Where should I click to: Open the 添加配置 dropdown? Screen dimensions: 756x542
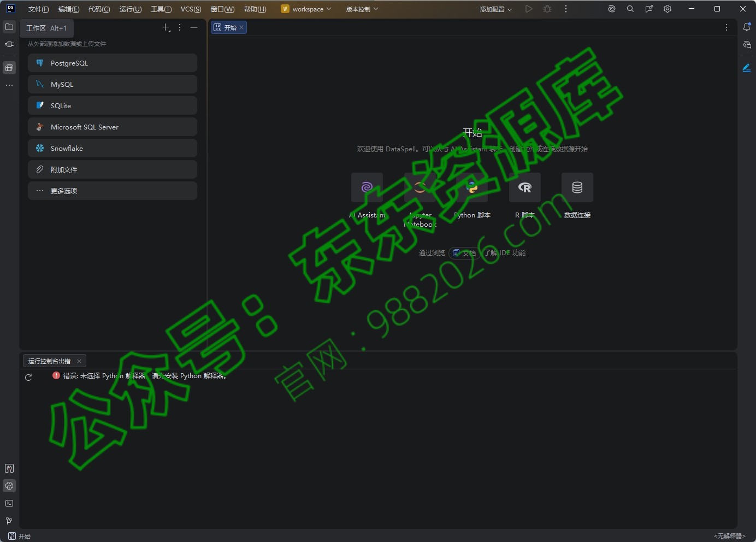[495, 9]
